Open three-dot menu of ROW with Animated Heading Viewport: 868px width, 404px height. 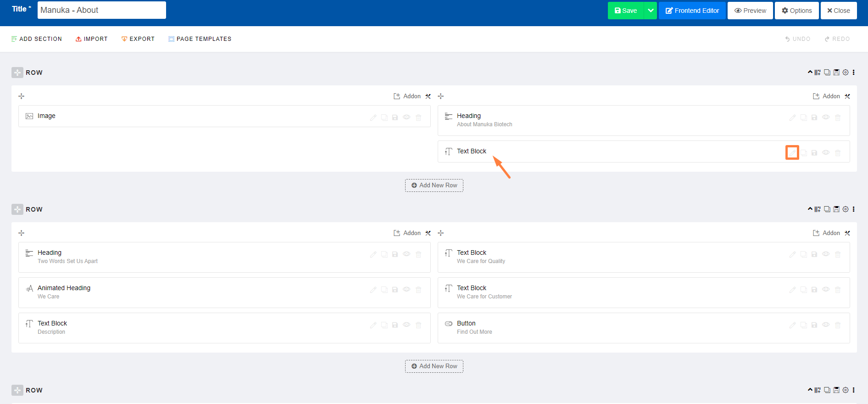pos(854,209)
